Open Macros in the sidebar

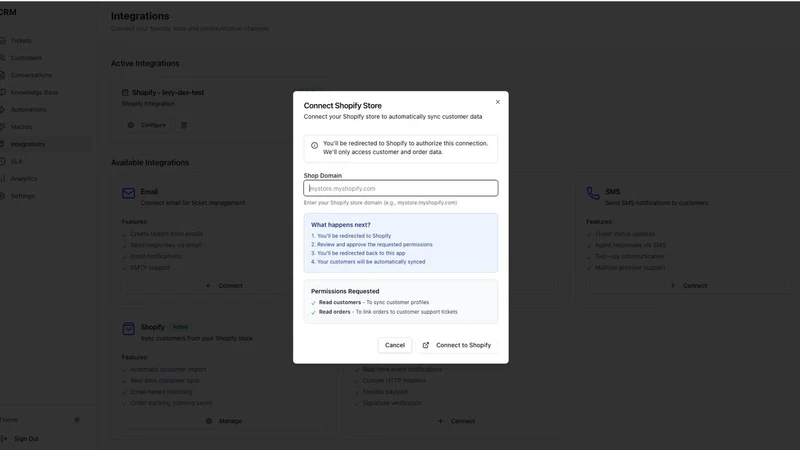(x=21, y=127)
